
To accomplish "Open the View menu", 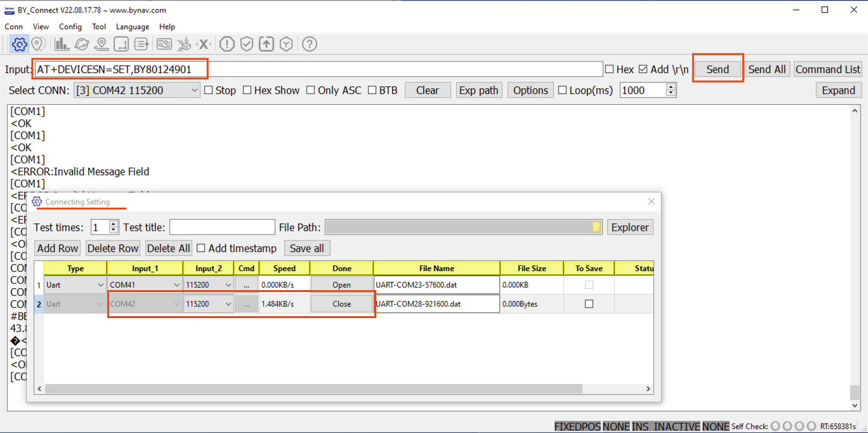I will [x=41, y=27].
